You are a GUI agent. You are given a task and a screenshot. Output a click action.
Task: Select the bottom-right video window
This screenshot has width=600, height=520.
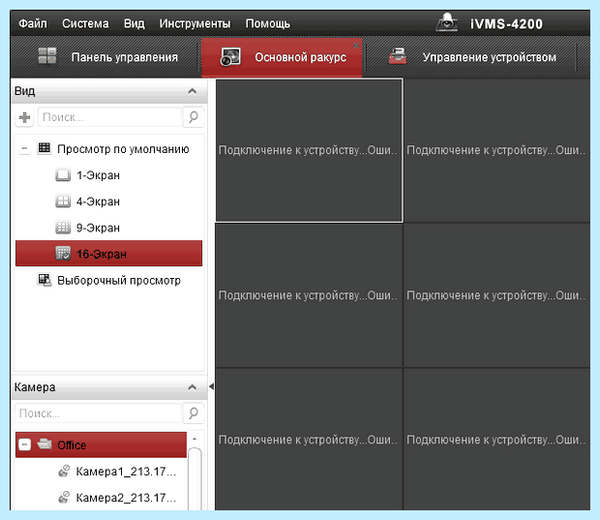point(497,439)
